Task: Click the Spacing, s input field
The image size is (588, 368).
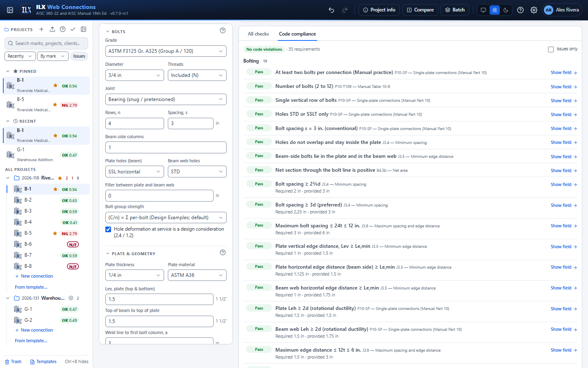Action: 191,123
